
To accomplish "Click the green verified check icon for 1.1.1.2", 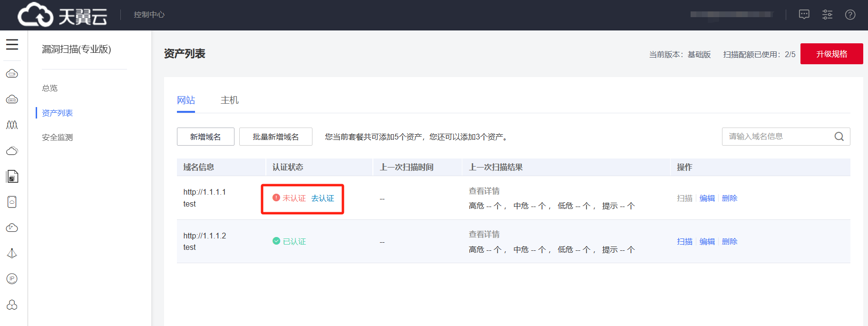I will 276,241.
